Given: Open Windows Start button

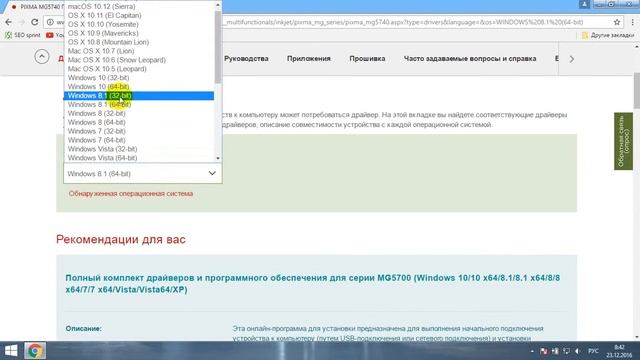Looking at the screenshot, I should click(x=11, y=351).
